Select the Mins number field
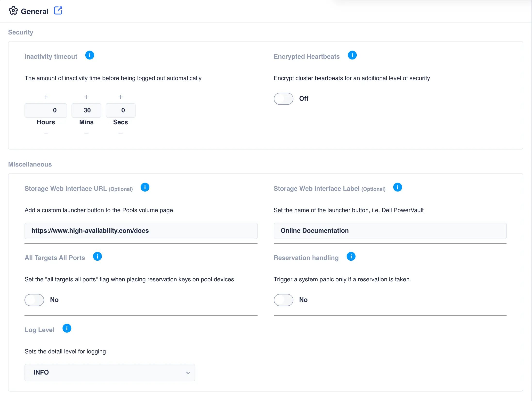Viewport: 532px width, 401px height. click(x=86, y=110)
